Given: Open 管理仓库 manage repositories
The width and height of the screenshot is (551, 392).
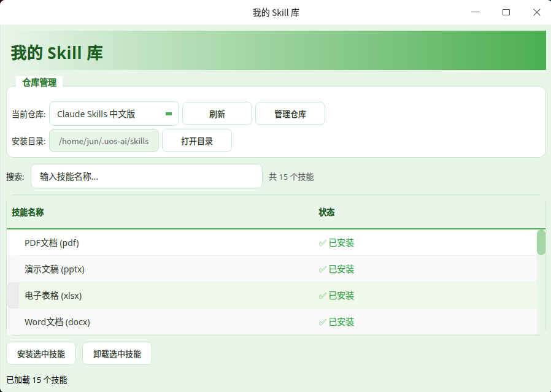Looking at the screenshot, I should (x=290, y=113).
